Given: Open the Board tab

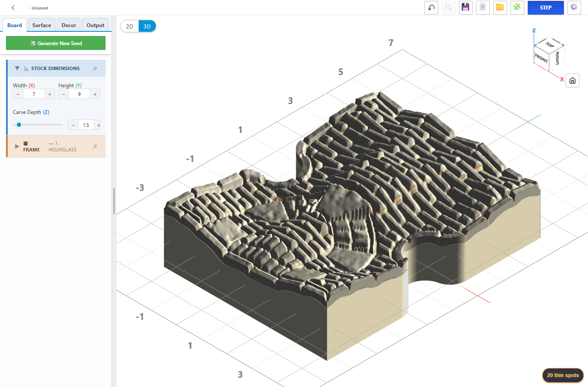Looking at the screenshot, I should tap(15, 25).
